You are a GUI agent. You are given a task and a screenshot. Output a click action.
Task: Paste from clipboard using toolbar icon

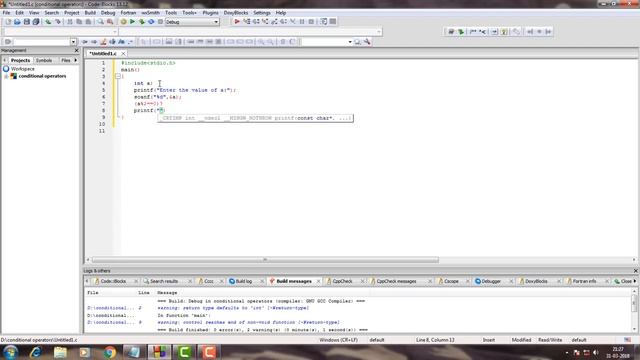88,22
